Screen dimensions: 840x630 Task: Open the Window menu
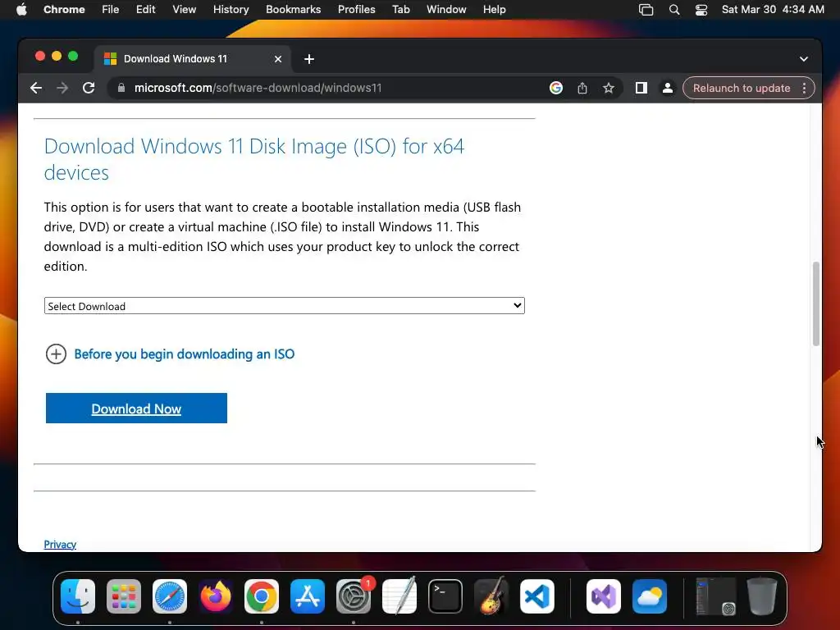coord(446,10)
